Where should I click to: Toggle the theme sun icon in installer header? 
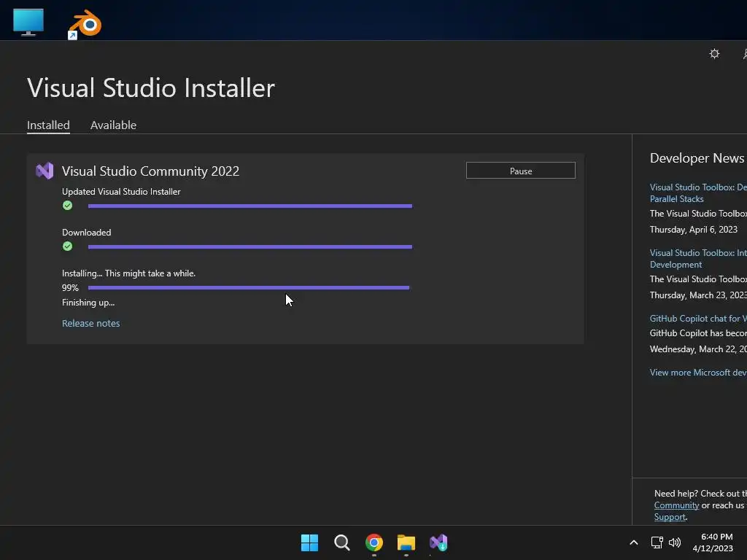coord(714,54)
